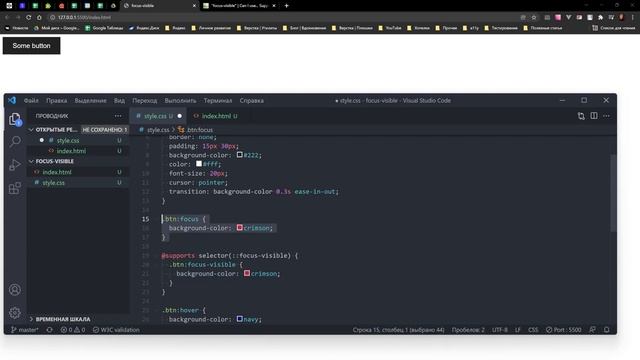The width and height of the screenshot is (640, 360).
Task: Click the UTF-8 encoding status
Action: pos(500,329)
